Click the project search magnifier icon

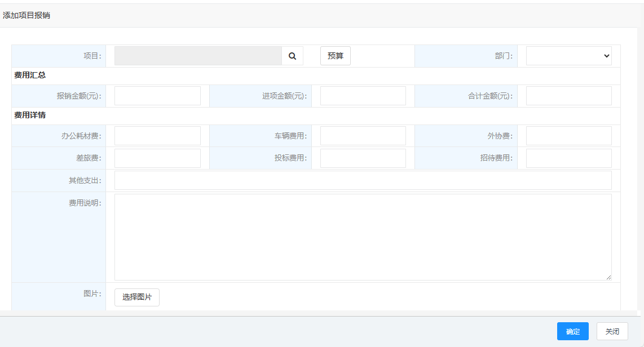tap(292, 56)
